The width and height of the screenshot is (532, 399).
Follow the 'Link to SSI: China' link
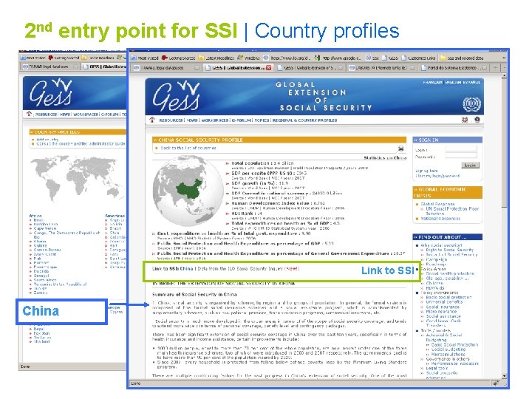tap(173, 268)
